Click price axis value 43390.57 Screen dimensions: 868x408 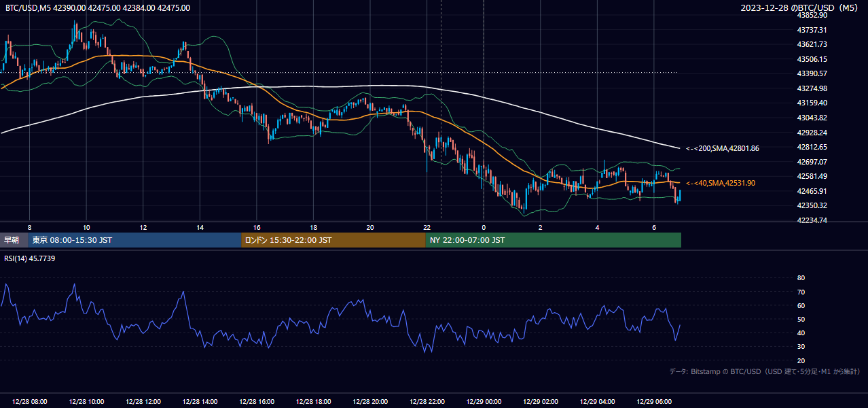pyautogui.click(x=812, y=73)
